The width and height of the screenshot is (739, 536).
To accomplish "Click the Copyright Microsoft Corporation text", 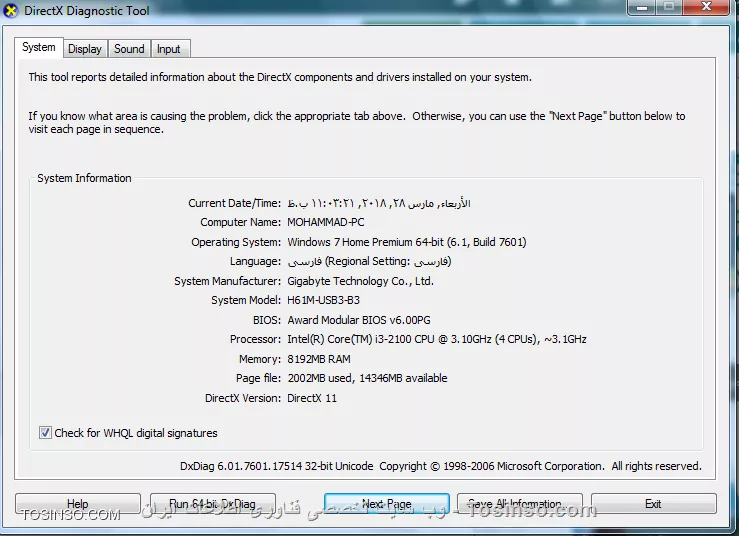I will [541, 466].
